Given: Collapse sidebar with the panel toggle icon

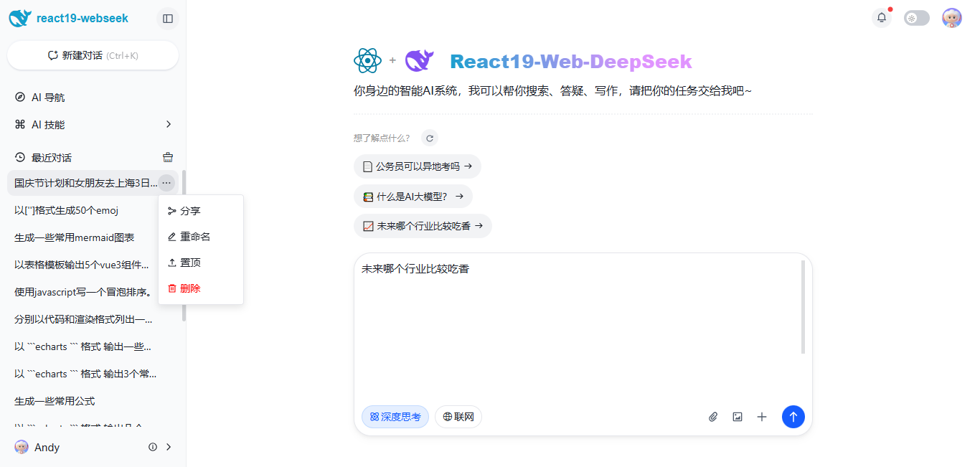Looking at the screenshot, I should [168, 19].
